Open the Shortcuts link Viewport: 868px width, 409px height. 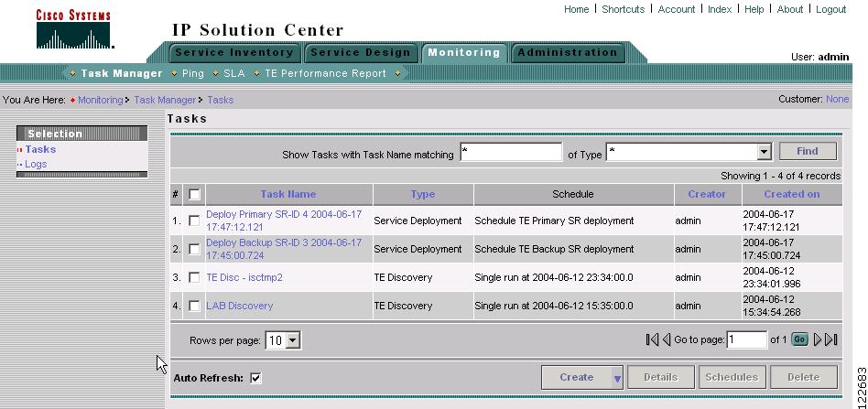624,9
